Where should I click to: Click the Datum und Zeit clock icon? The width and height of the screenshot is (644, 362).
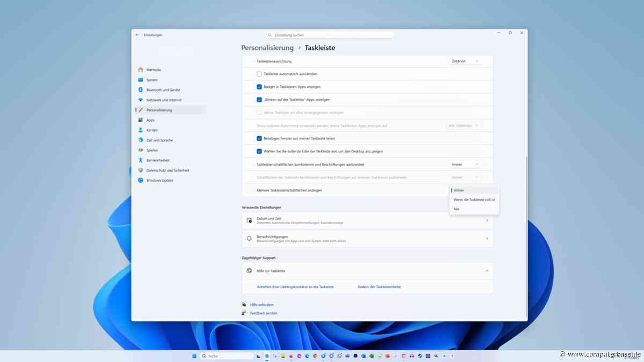click(x=249, y=220)
